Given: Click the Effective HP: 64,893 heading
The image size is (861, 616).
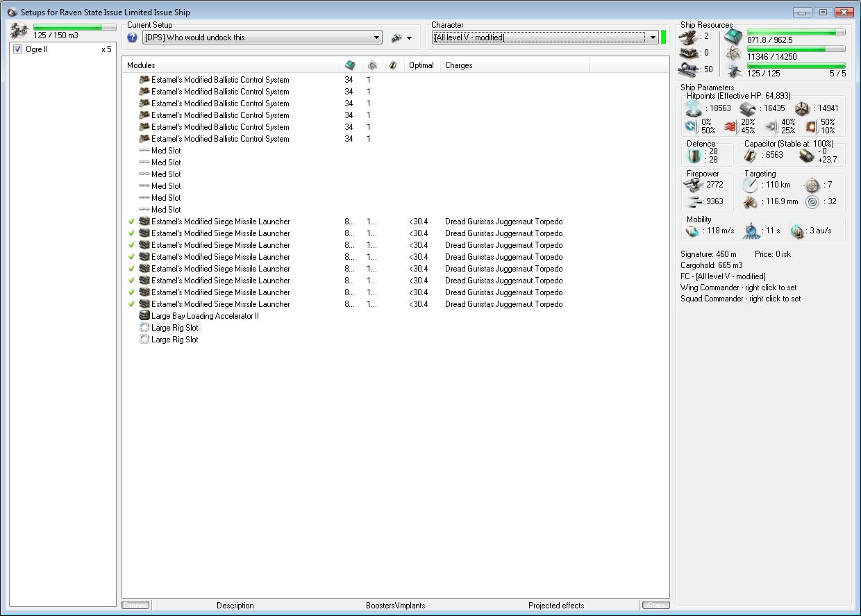Looking at the screenshot, I should pyautogui.click(x=739, y=96).
